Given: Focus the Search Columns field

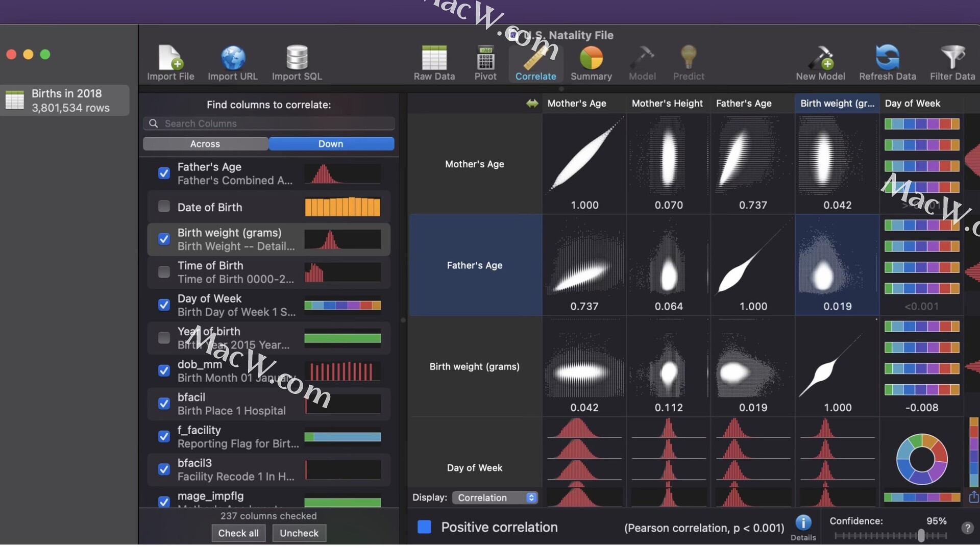Looking at the screenshot, I should [x=269, y=123].
